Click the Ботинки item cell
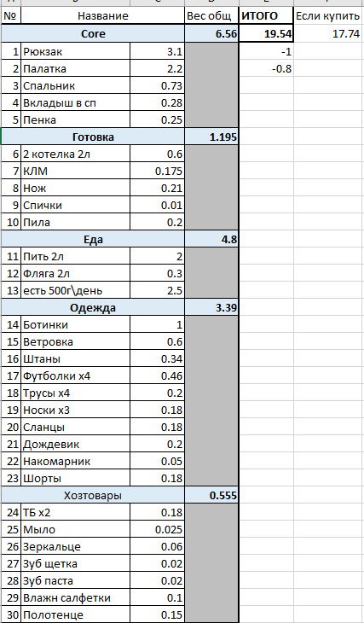The height and width of the screenshot is (623, 364). pyautogui.click(x=75, y=325)
